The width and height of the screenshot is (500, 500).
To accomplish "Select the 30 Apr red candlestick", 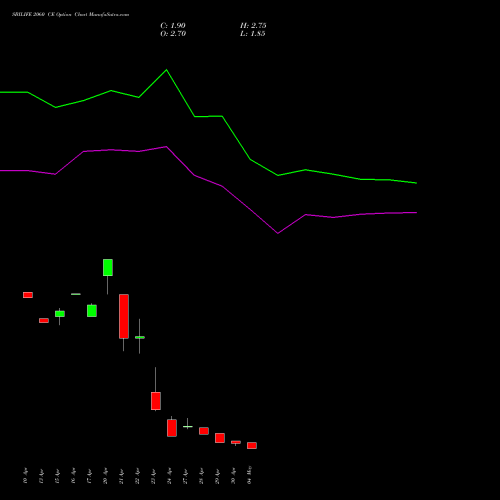I will click(x=236, y=442).
